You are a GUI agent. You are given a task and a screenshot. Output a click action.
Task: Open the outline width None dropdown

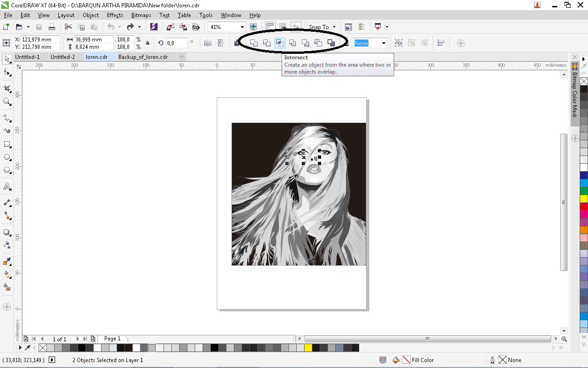tap(384, 43)
